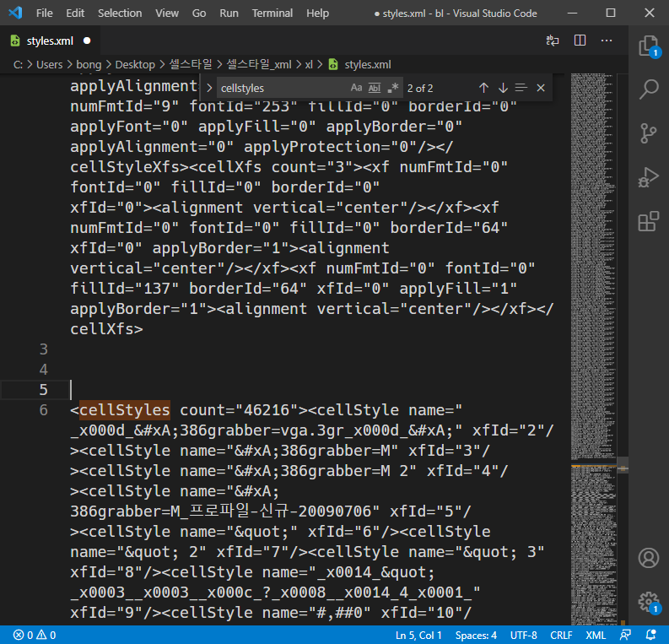This screenshot has width=669, height=644.
Task: Click line number 4 in gutter
Action: point(44,370)
